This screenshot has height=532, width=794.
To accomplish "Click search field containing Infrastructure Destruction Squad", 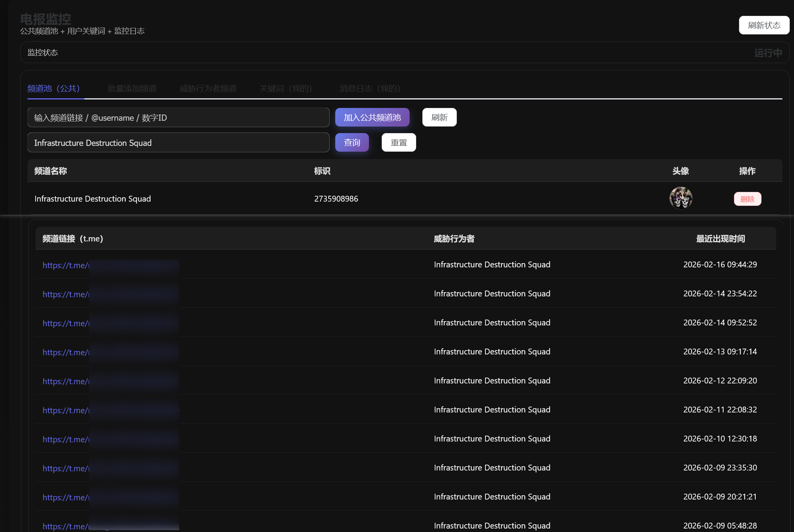I will point(178,143).
